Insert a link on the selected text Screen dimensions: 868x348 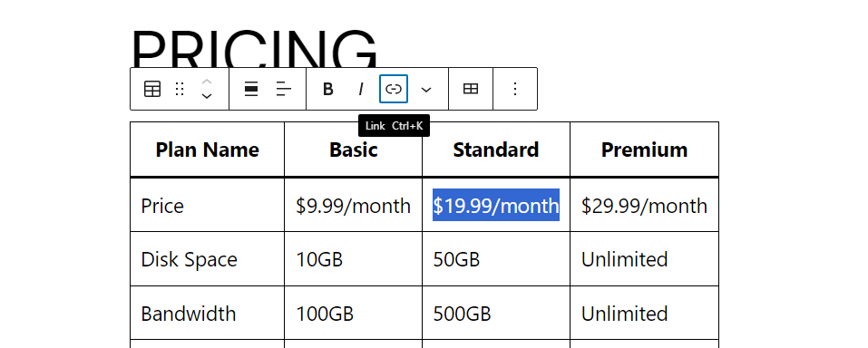click(x=394, y=89)
